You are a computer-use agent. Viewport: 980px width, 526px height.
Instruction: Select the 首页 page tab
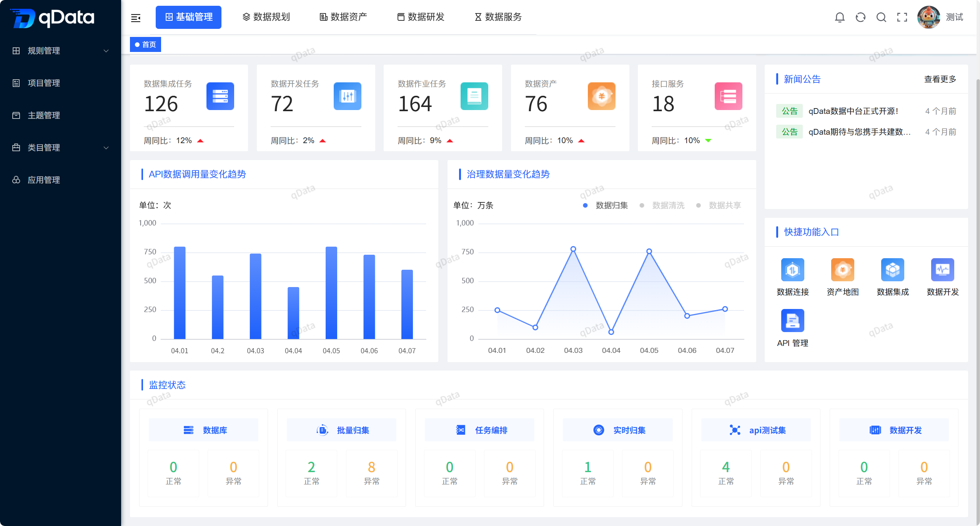(x=145, y=45)
